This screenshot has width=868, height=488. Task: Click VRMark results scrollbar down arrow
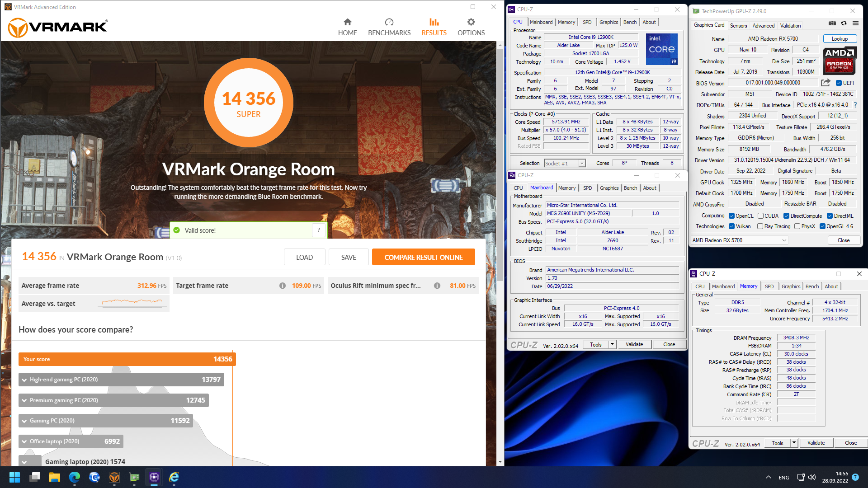(500, 462)
